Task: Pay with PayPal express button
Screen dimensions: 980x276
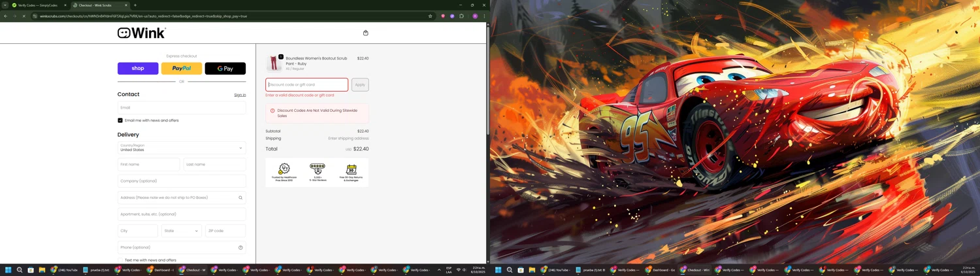Action: [x=182, y=69]
